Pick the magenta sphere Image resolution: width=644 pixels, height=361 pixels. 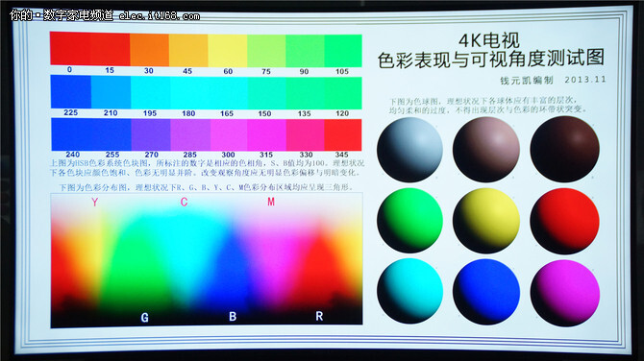coord(565,293)
